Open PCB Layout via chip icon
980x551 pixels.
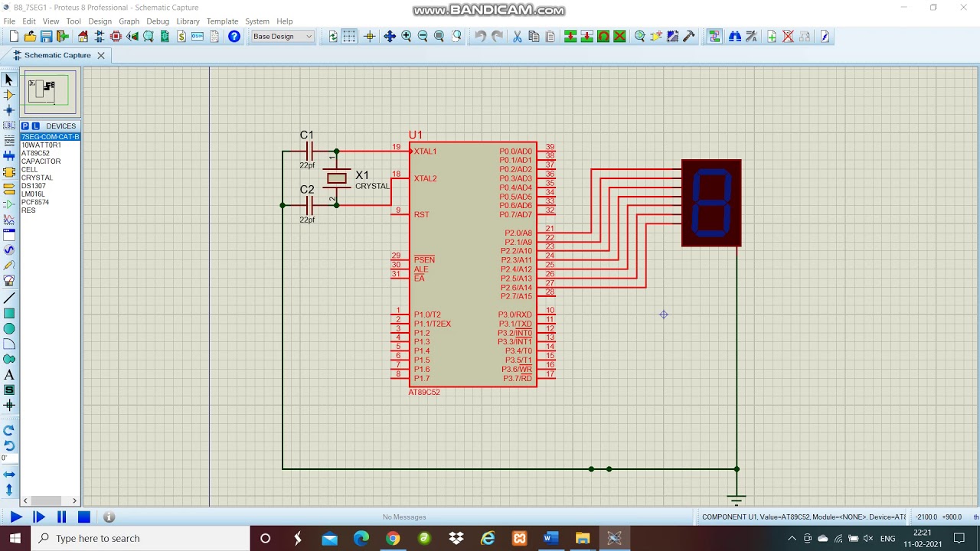click(x=116, y=37)
